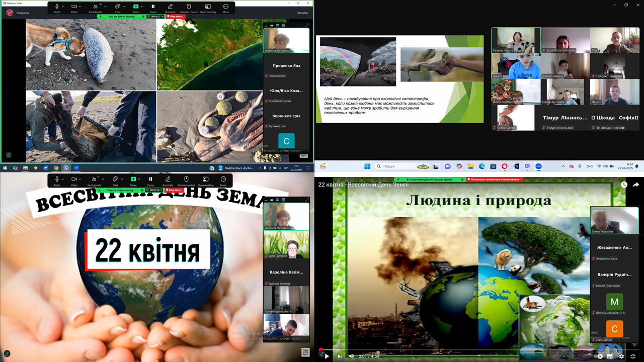Click green Share icon in 00:03:36 toolbar

133,180
